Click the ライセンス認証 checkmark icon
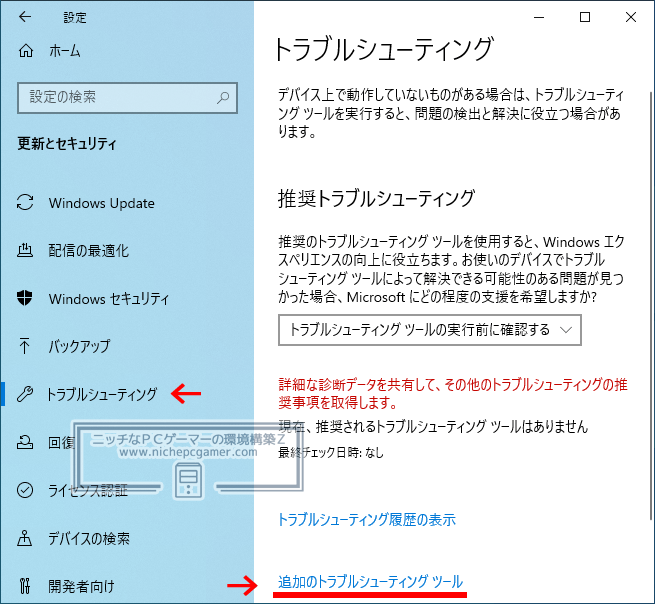Screen dimensions: 655x604 coord(25,490)
